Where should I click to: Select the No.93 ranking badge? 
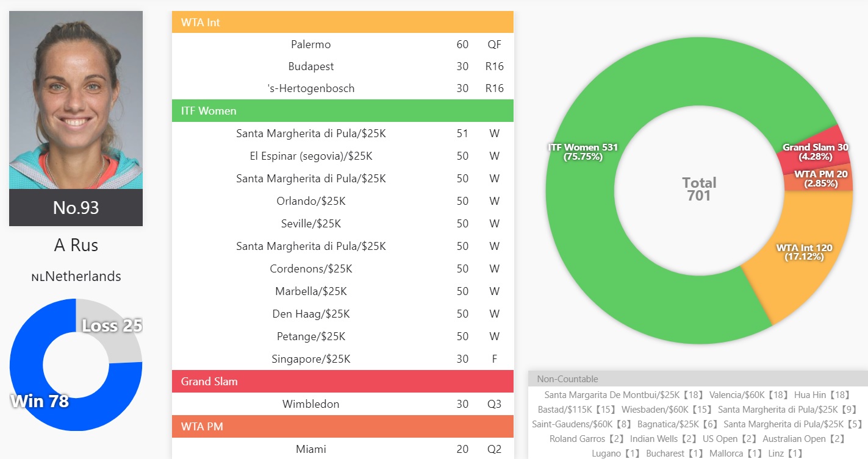76,208
